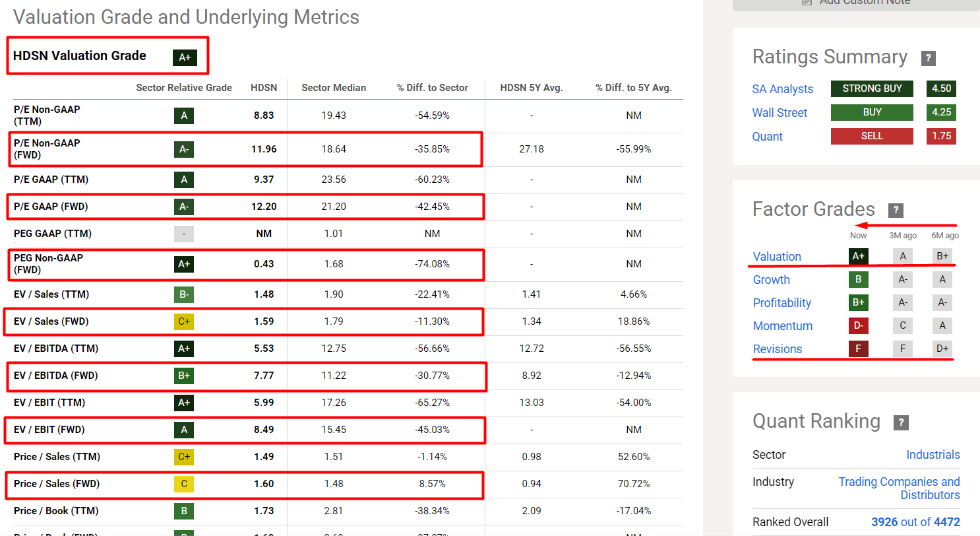
Task: Select the EV / EBIT (TTM) row label
Action: (49, 403)
